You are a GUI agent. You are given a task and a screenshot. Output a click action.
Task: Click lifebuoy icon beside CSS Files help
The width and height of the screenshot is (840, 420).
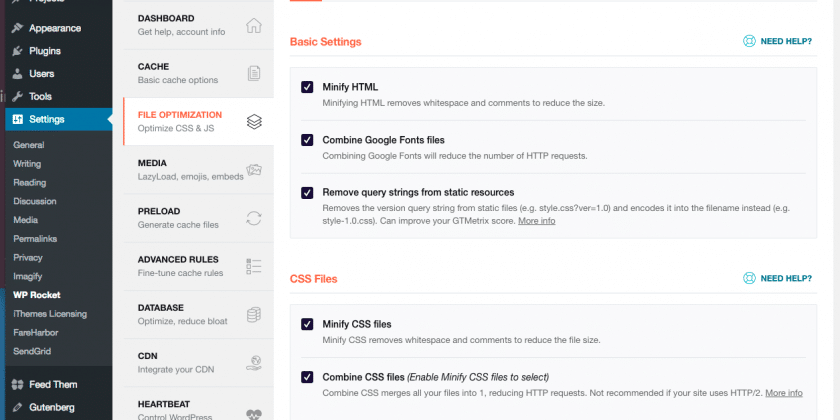tap(749, 278)
